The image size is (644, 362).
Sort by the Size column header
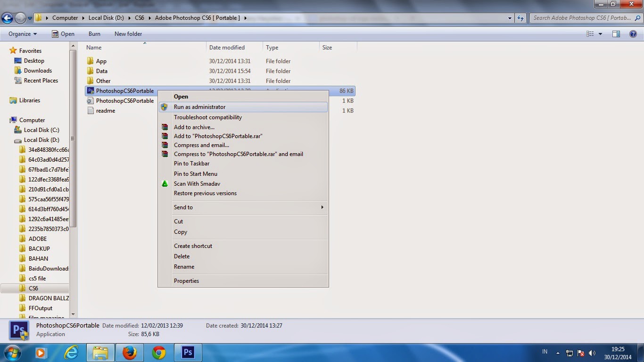coord(338,48)
